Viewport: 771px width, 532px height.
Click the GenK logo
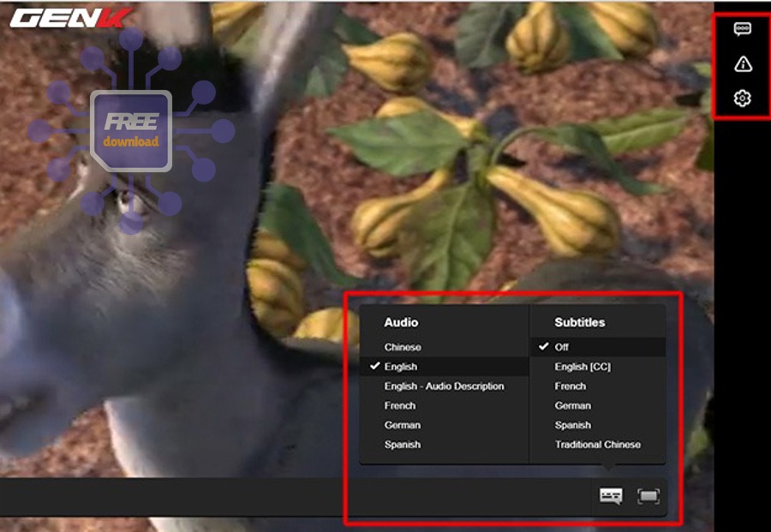(x=71, y=18)
